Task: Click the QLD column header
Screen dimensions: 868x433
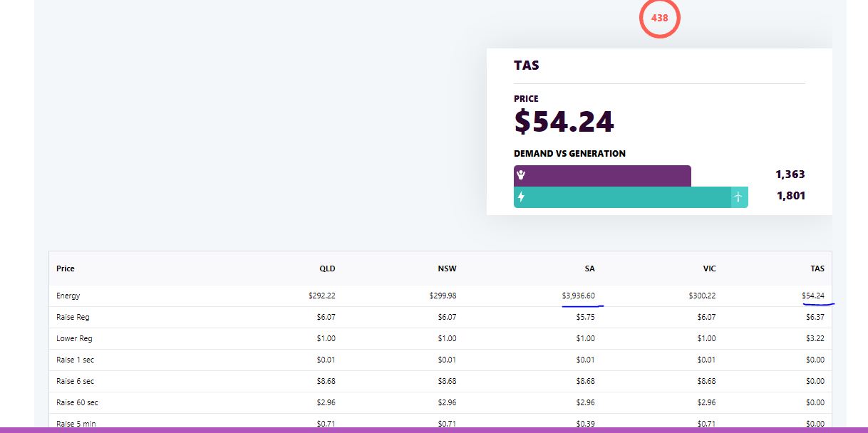Action: click(x=327, y=268)
